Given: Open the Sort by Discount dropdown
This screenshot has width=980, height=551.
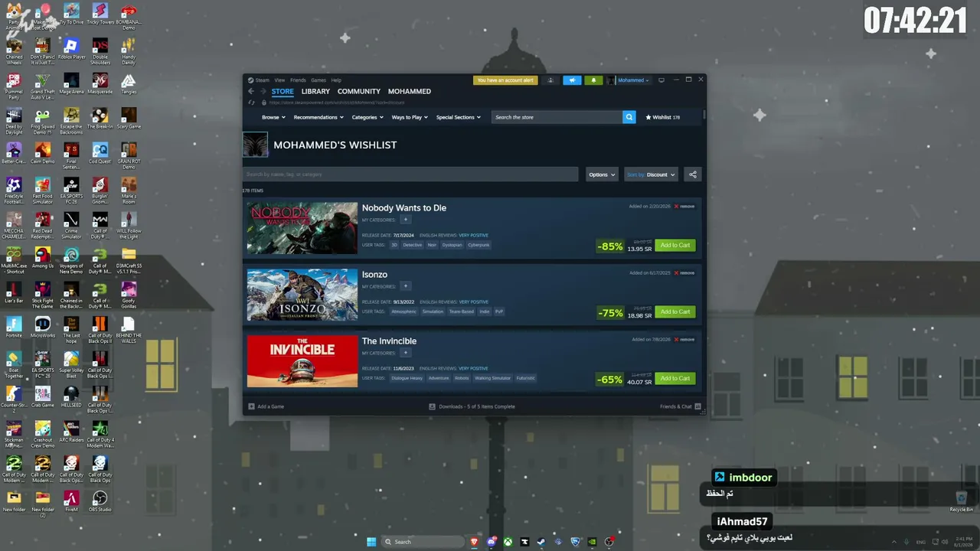Looking at the screenshot, I should [x=651, y=174].
